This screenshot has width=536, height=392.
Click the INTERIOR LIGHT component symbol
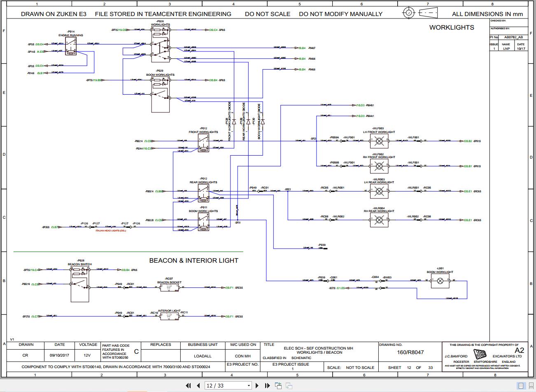pyautogui.click(x=169, y=316)
